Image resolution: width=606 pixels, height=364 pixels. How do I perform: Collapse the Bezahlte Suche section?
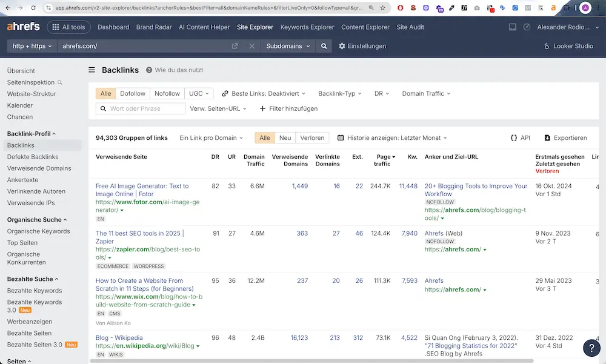(33, 279)
